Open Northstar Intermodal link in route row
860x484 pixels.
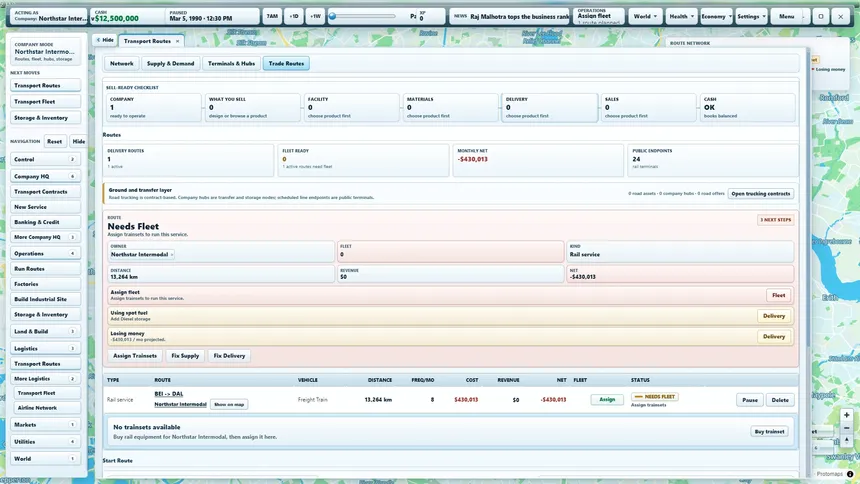[180, 404]
